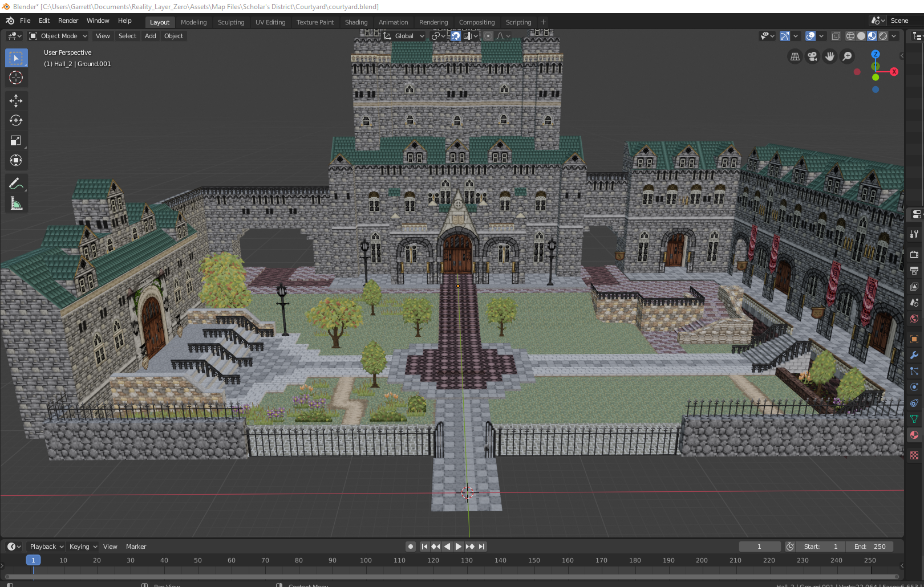Expand viewport shading options dropdown
The image size is (924, 587).
point(894,36)
